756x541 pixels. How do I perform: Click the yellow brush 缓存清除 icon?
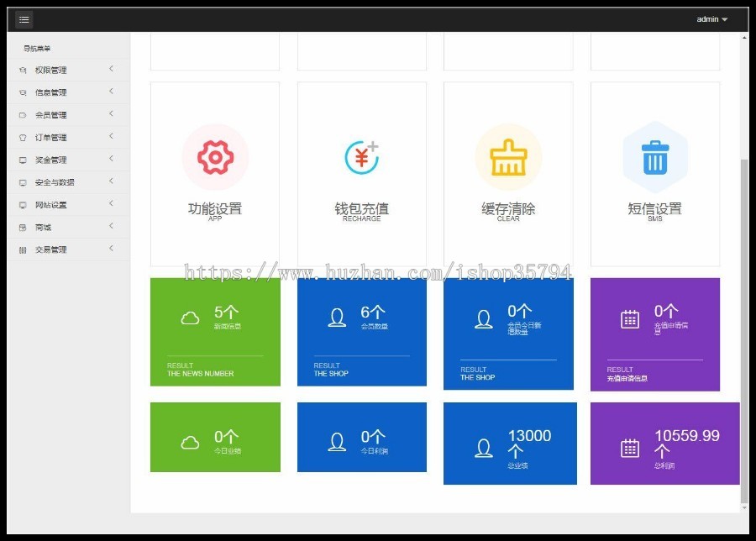pos(508,157)
